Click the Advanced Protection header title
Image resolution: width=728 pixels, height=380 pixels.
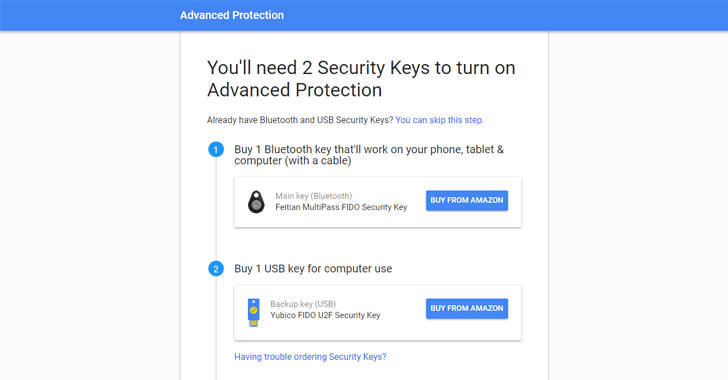232,15
